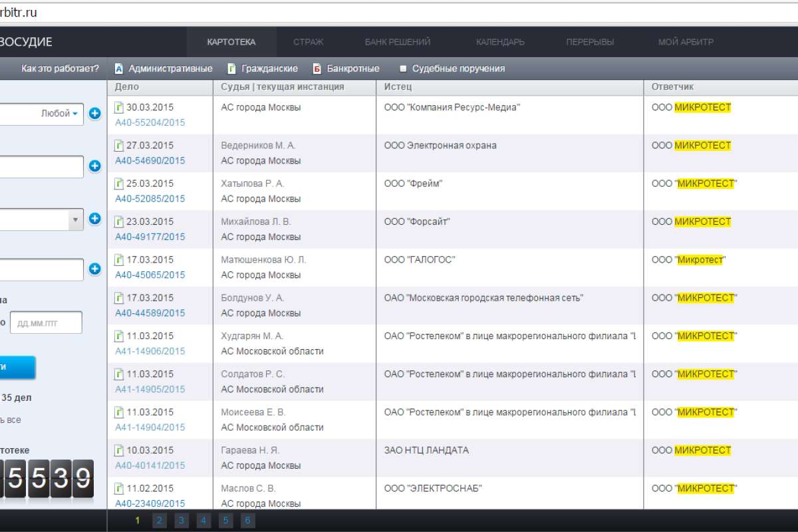Open the КАЛЕНДАРЬ tab
Image resolution: width=798 pixels, height=532 pixels.
click(500, 42)
